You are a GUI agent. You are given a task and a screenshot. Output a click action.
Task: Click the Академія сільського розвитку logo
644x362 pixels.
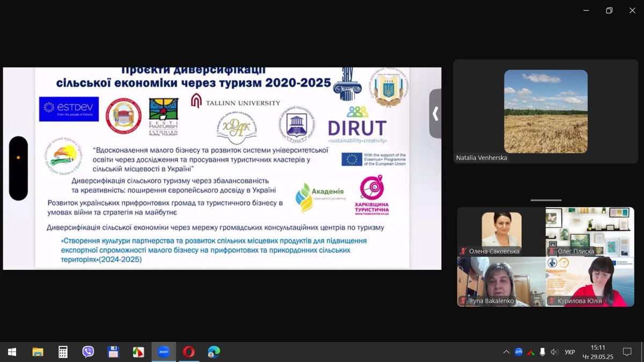point(320,197)
